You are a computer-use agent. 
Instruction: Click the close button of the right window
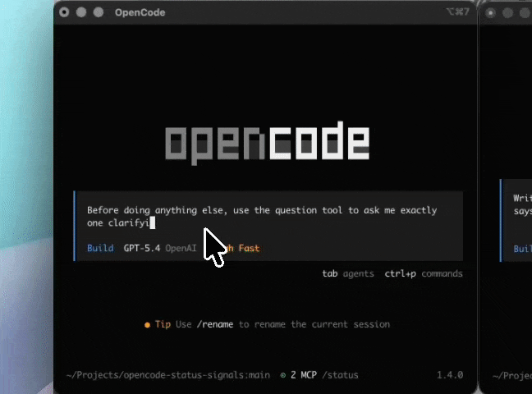point(490,13)
